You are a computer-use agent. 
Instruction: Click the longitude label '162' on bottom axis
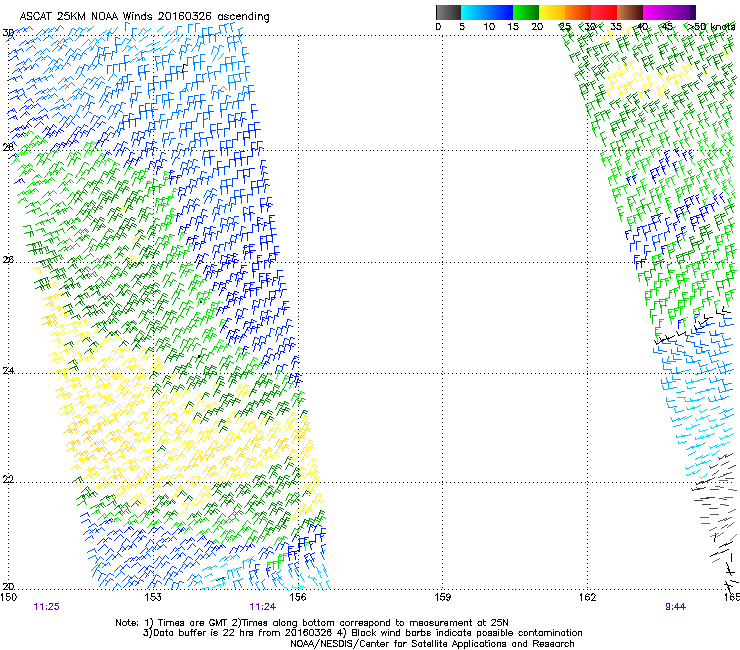(x=588, y=597)
